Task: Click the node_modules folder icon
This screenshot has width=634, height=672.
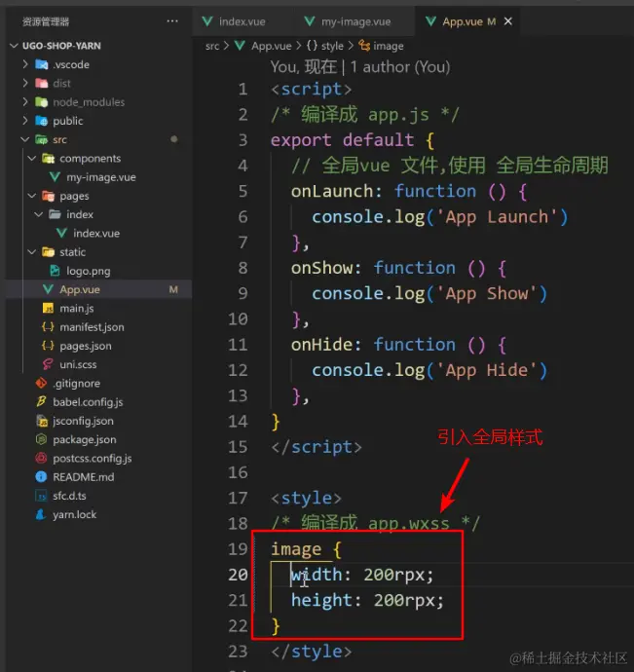Action: click(42, 102)
